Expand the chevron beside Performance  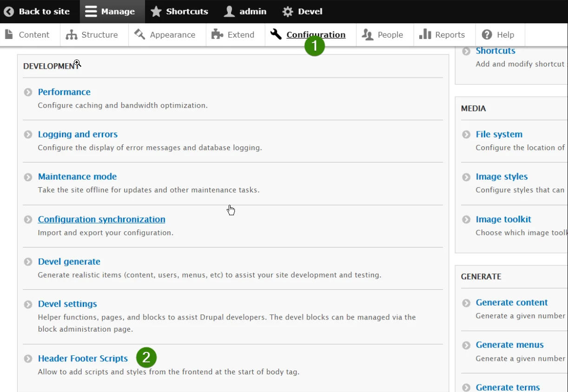[x=28, y=91]
